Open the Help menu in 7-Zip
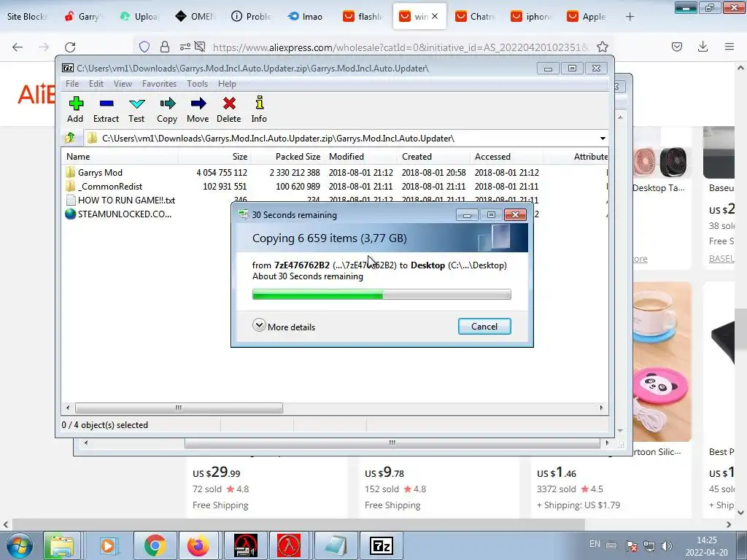This screenshot has height=560, width=747. pyautogui.click(x=227, y=84)
